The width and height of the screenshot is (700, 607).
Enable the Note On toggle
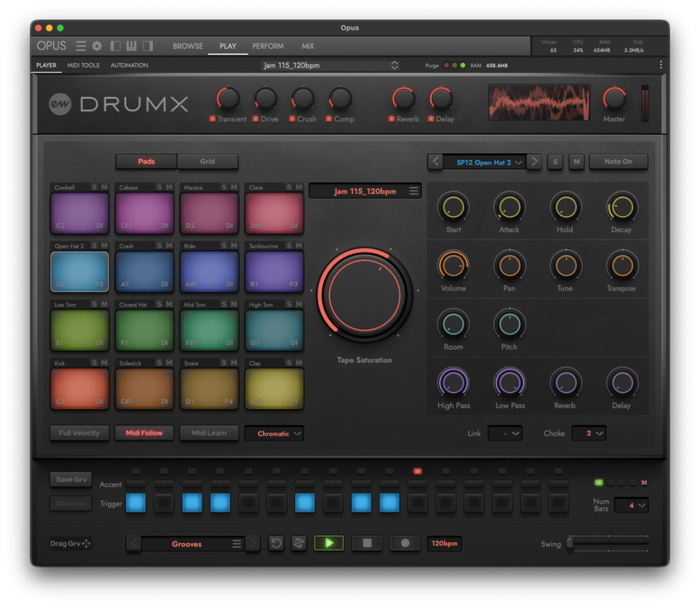click(618, 162)
